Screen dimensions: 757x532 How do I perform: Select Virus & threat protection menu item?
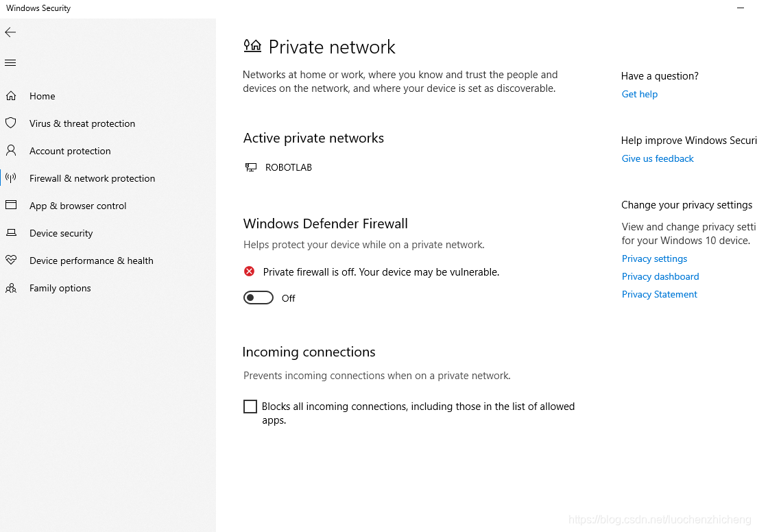(x=82, y=123)
